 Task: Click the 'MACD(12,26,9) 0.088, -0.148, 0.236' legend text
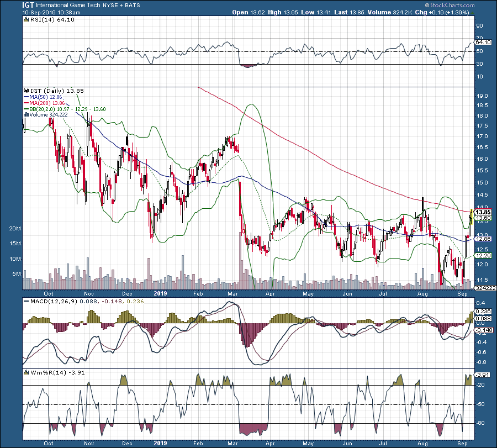coord(87,301)
